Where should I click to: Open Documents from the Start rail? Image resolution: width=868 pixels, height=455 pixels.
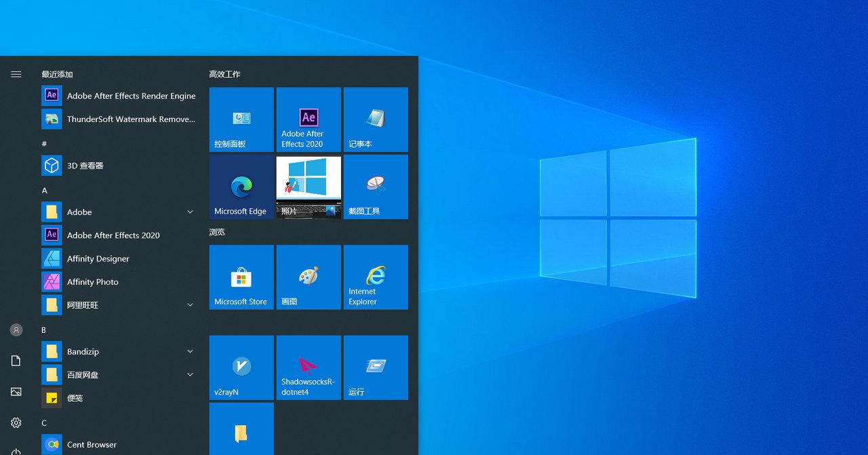pyautogui.click(x=16, y=361)
